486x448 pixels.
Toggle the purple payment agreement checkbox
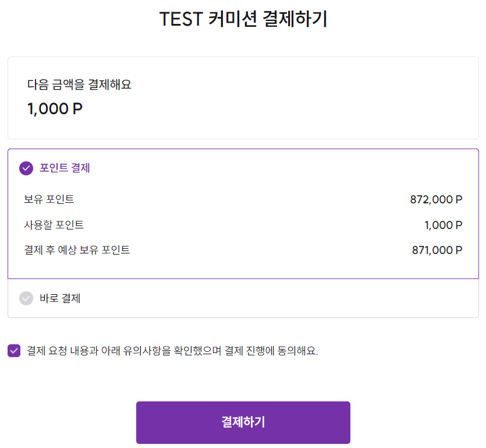(14, 351)
